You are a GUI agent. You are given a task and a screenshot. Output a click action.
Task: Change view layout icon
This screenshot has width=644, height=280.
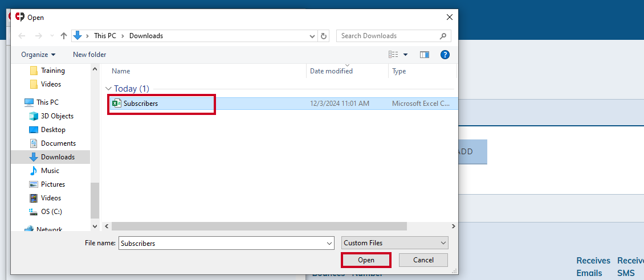393,55
